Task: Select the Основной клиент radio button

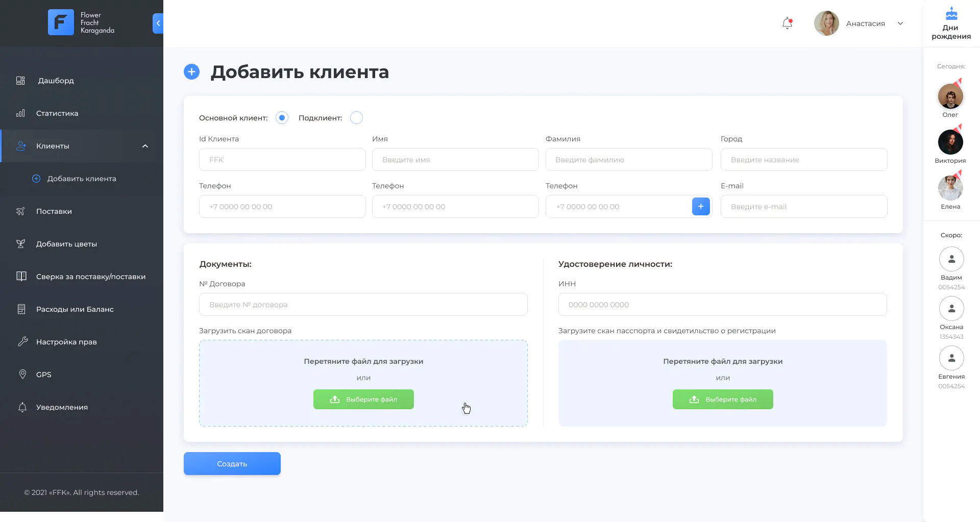Action: [282, 118]
